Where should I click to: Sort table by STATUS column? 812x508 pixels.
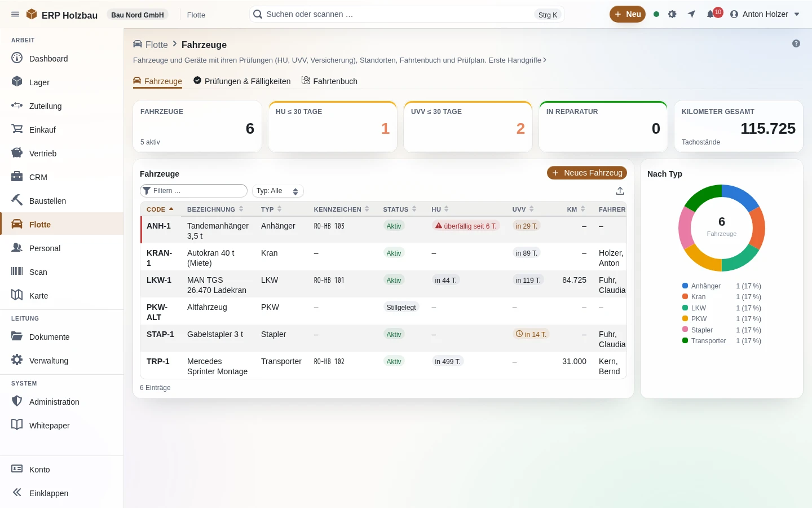pyautogui.click(x=399, y=209)
